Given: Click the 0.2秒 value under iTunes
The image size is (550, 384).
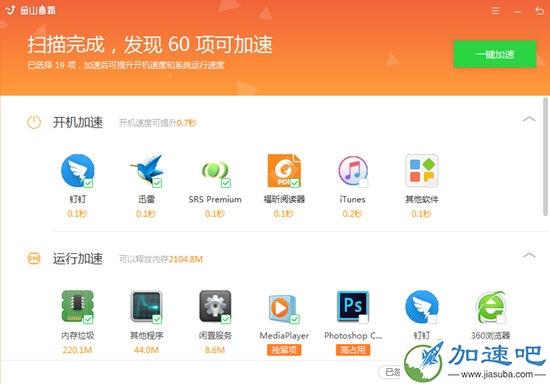Looking at the screenshot, I should tap(352, 214).
